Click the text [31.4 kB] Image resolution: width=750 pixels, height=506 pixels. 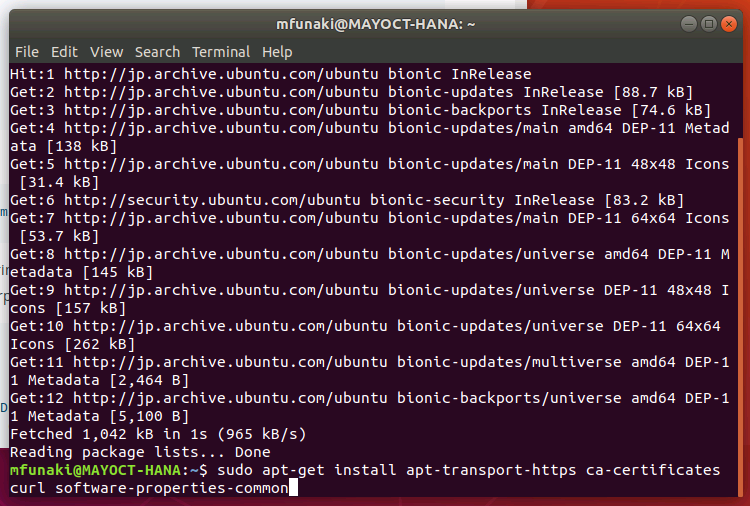pos(59,183)
